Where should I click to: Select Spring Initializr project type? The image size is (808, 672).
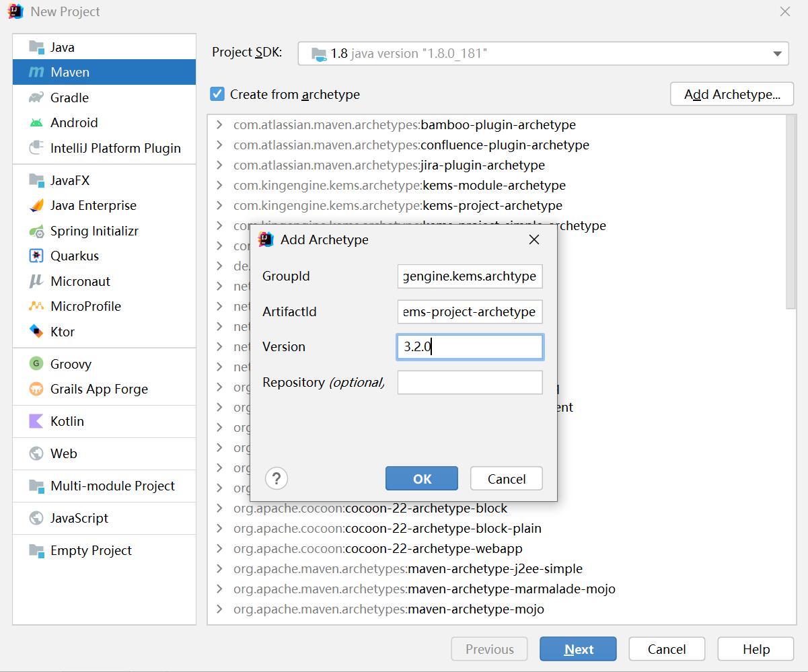(104, 231)
